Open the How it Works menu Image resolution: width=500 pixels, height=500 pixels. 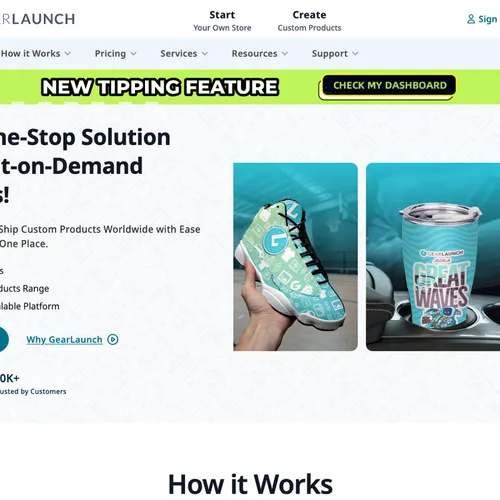click(x=31, y=53)
